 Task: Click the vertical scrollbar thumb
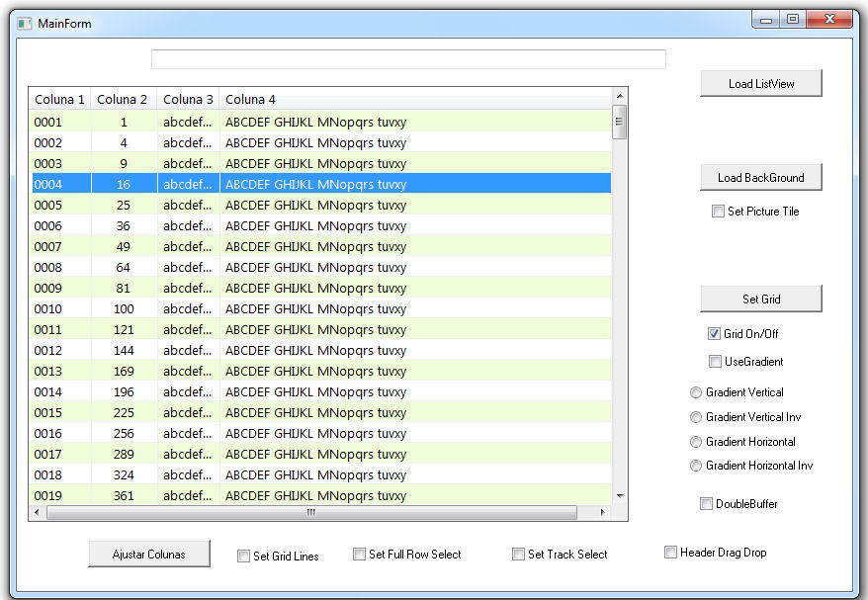pos(620,122)
